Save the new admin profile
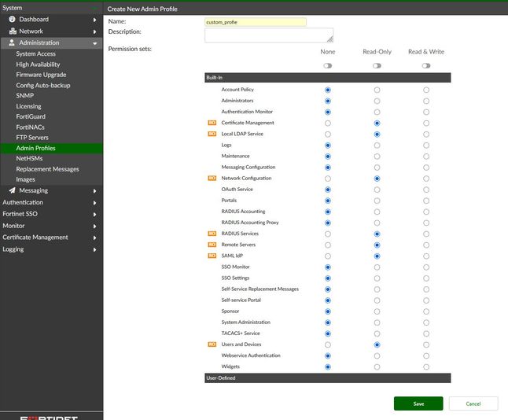Screen dimensions: 508x420 point(418,403)
